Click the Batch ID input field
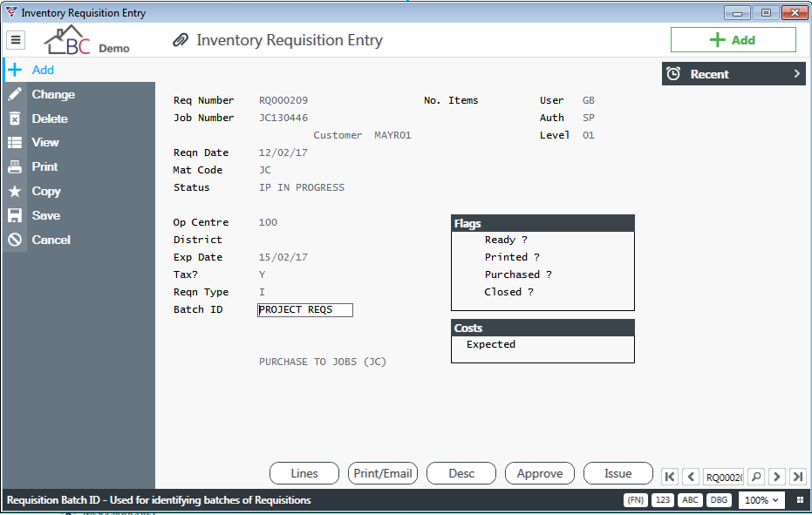This screenshot has height=515, width=812. point(305,310)
